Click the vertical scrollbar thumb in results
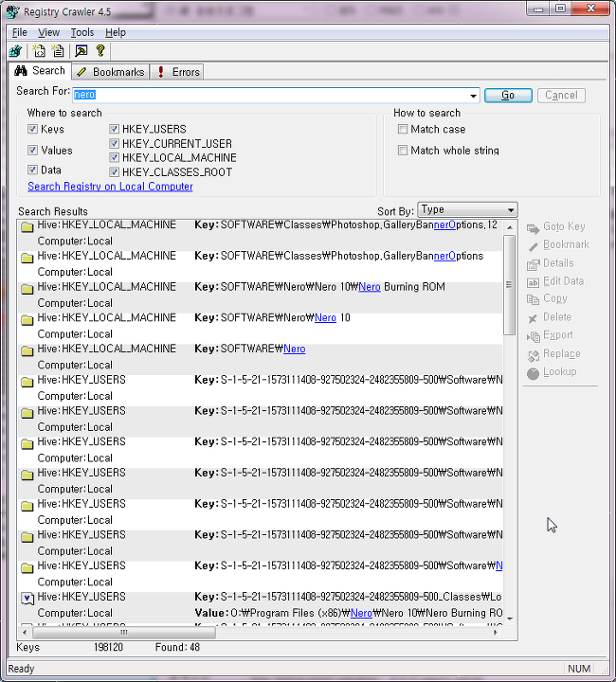Screen dimensions: 616x682 [x=510, y=285]
